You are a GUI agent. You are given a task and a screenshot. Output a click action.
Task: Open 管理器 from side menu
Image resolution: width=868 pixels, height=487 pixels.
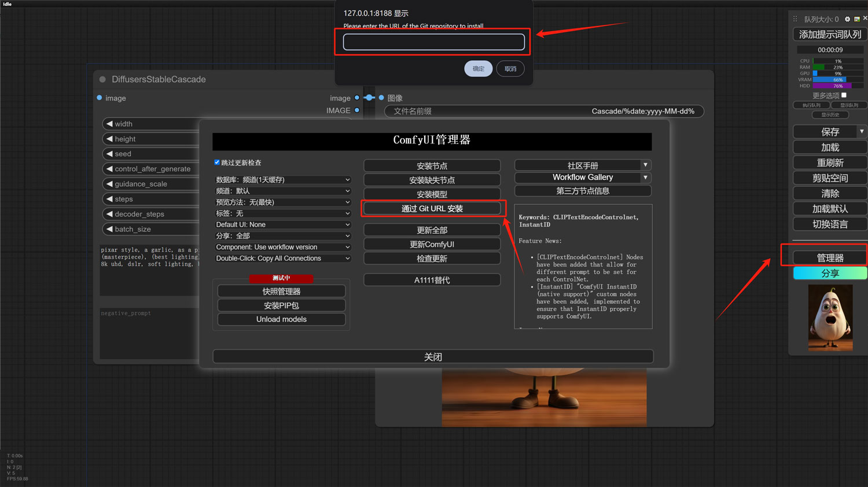(830, 258)
